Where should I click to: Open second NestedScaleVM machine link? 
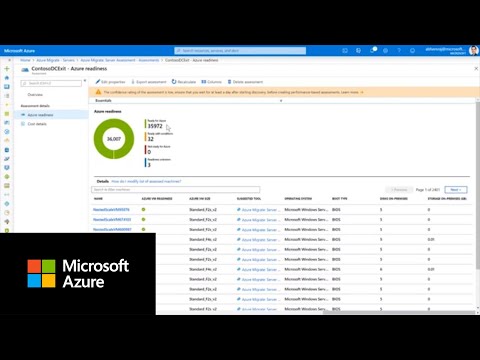point(112,220)
